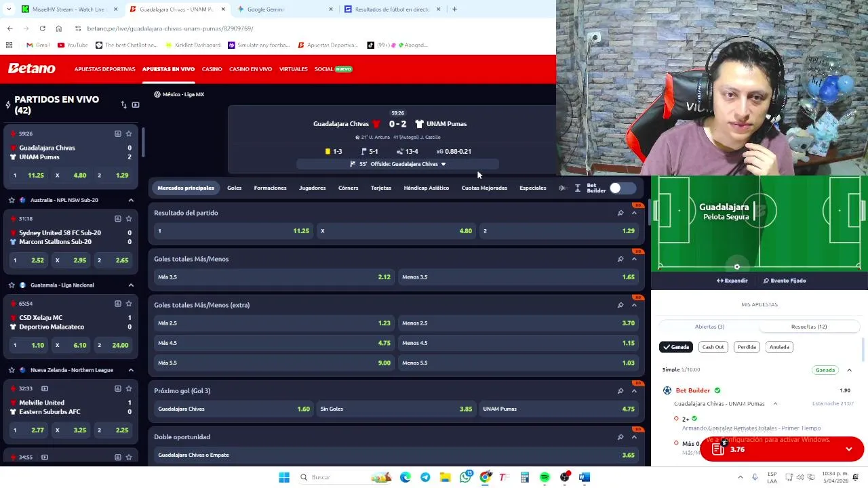Bet on Menos 2.5 goals at 3.70

click(x=518, y=323)
